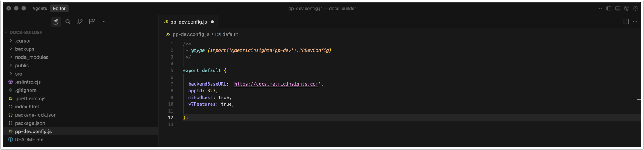This screenshot has width=644, height=150.
Task: Toggle the bottom panel visibility
Action: pos(618,8)
